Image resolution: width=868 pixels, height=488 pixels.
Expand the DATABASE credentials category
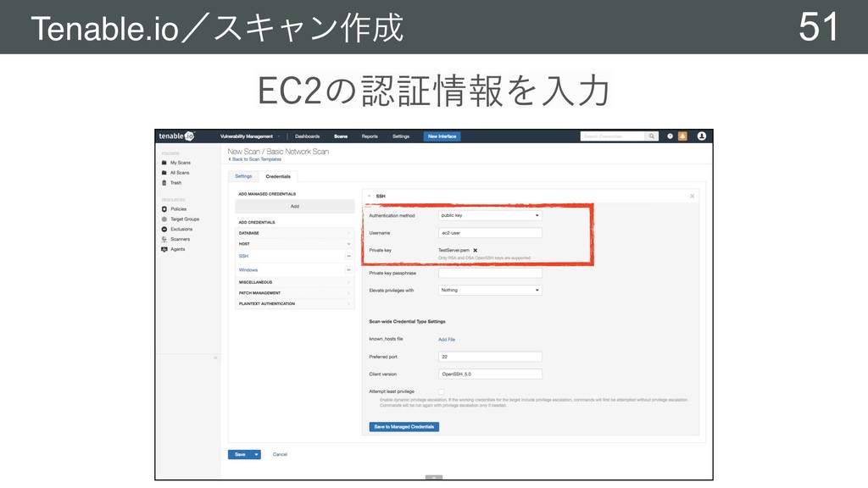coord(294,233)
